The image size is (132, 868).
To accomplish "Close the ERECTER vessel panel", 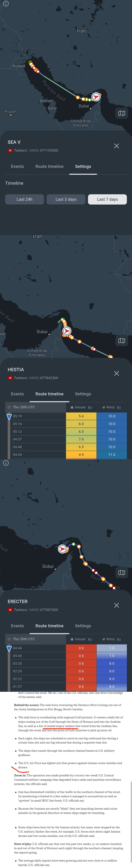I will click(x=117, y=605).
